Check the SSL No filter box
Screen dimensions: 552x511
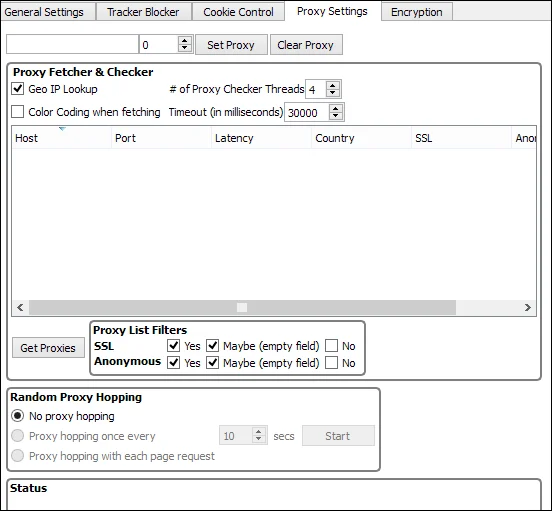coord(331,346)
